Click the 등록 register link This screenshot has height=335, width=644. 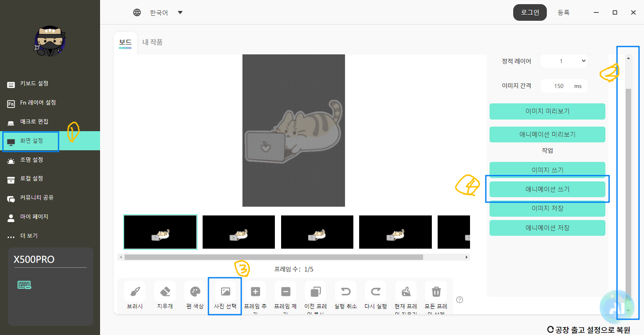point(563,12)
